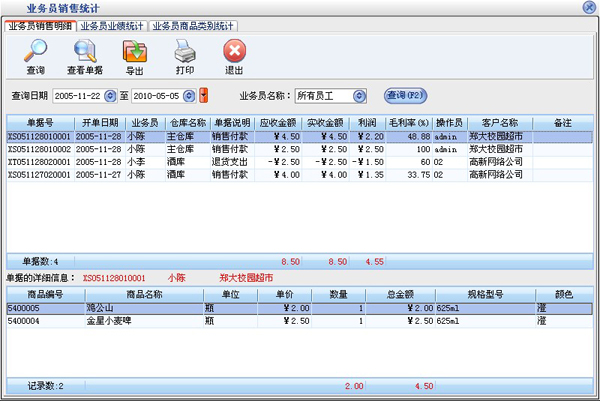Image resolution: width=600 pixels, height=401 pixels.
Task: Select order row XS051127020001
Action: [x=40, y=174]
